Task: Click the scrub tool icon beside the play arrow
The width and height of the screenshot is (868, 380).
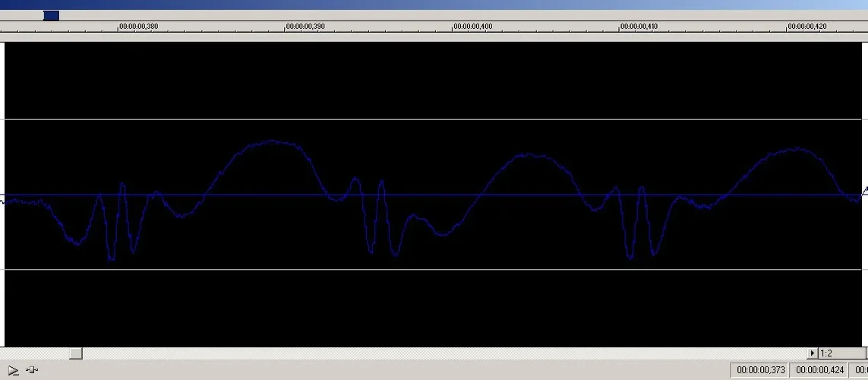Action: pyautogui.click(x=33, y=370)
